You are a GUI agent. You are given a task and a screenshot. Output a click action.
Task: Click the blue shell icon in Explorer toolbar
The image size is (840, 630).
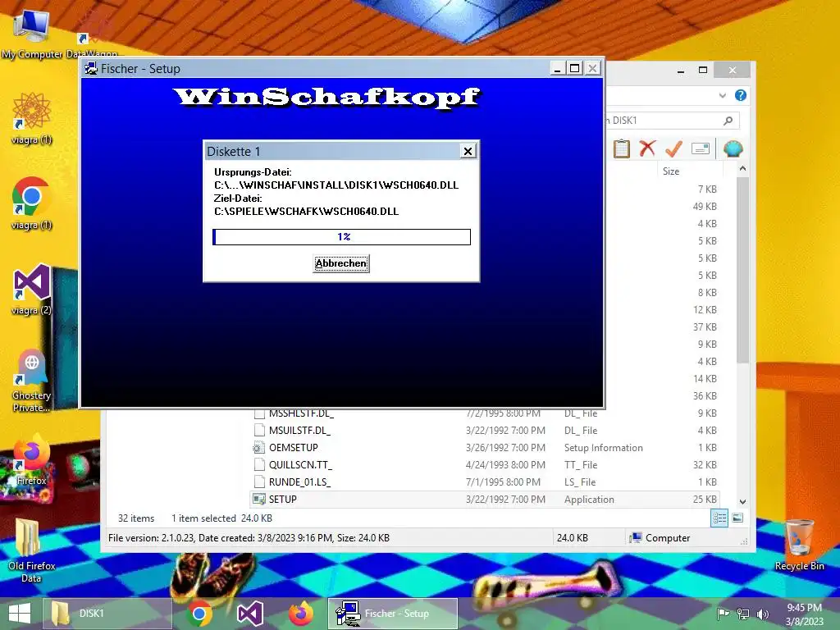pyautogui.click(x=733, y=148)
